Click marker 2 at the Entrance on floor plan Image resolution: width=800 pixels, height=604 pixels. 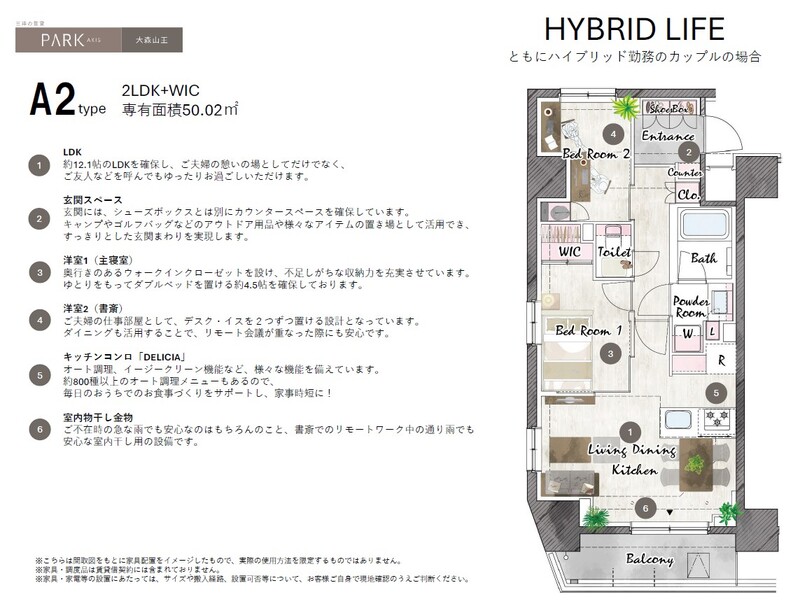(689, 152)
